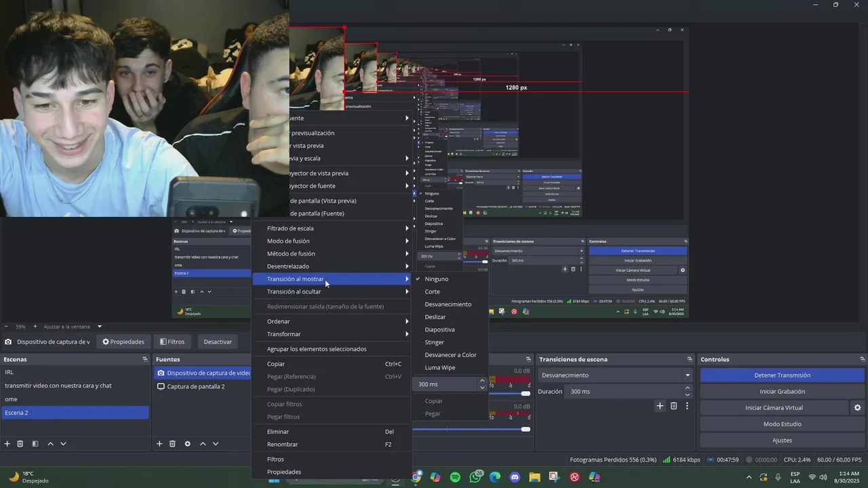868x488 pixels.
Task: Click the Detener Transmisión button
Action: 782,375
